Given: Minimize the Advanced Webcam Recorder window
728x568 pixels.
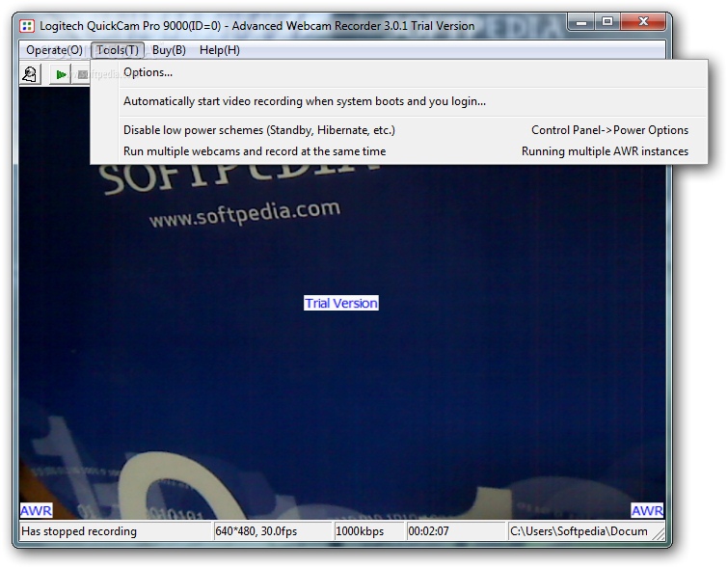Looking at the screenshot, I should (x=581, y=21).
